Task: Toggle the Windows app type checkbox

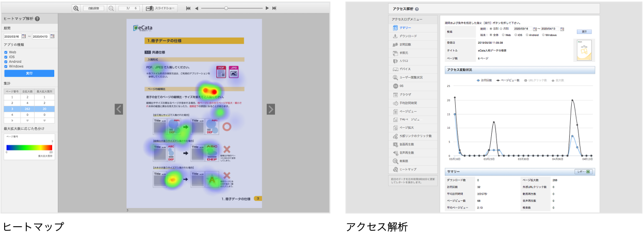Action: coord(6,66)
